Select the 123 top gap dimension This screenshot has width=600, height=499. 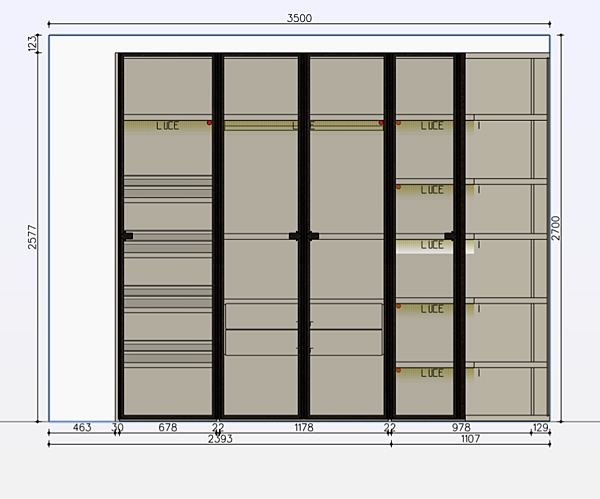(33, 43)
